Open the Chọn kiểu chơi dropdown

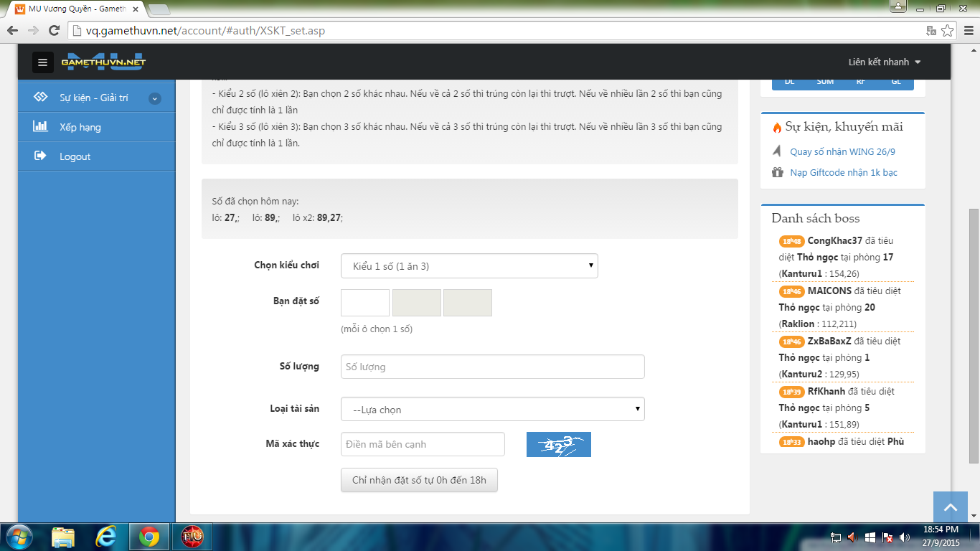469,266
